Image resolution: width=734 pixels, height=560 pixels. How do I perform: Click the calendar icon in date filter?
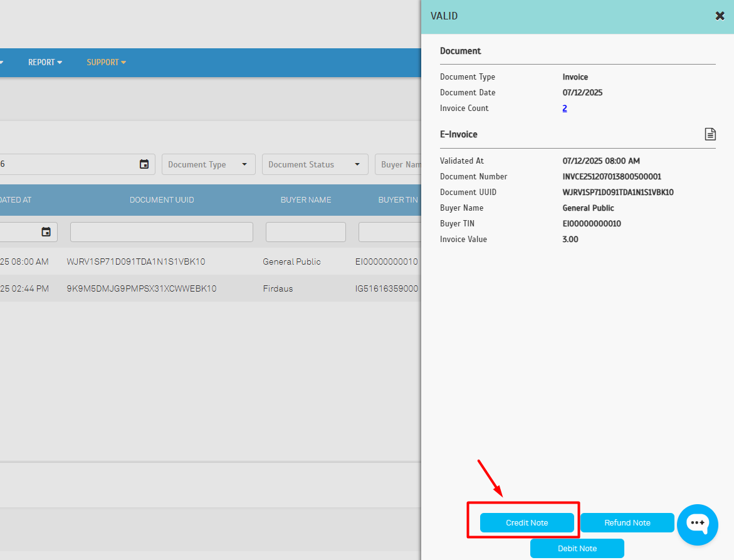[x=144, y=164]
